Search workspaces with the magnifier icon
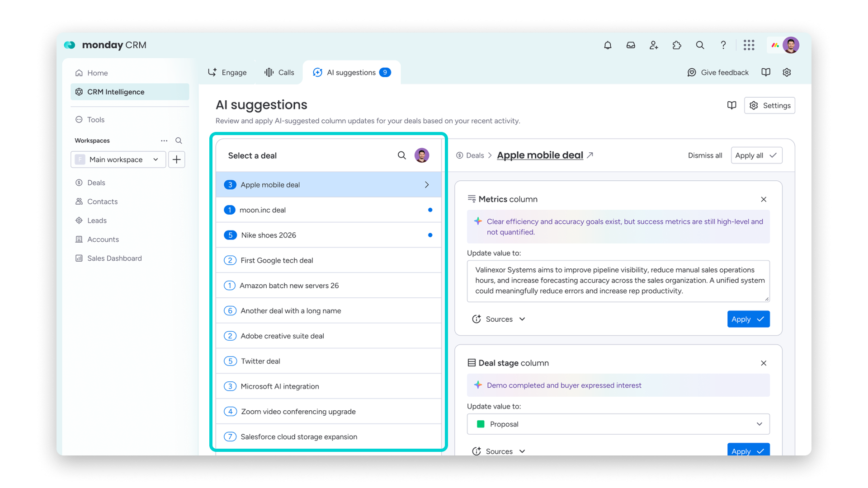Viewport: 868px width, 488px height. coord(179,141)
